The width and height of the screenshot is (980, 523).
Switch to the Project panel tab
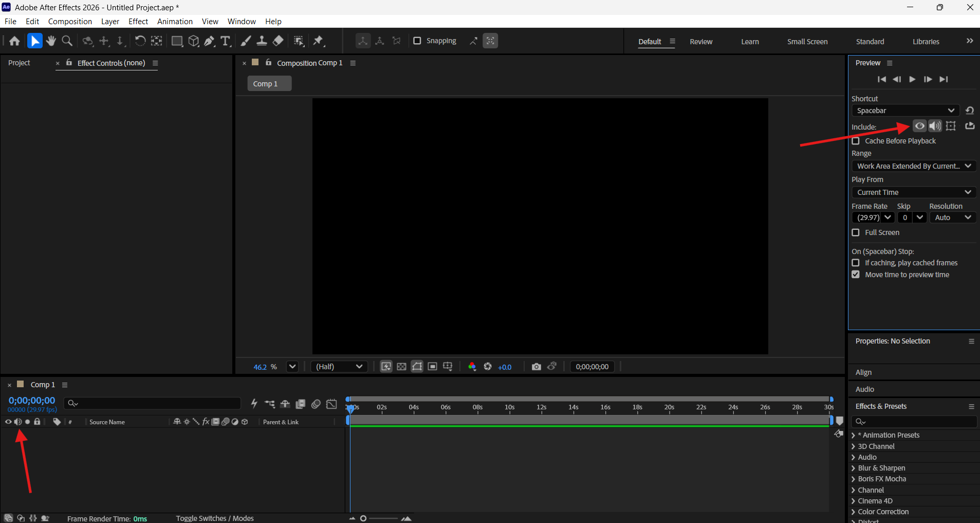pyautogui.click(x=19, y=63)
